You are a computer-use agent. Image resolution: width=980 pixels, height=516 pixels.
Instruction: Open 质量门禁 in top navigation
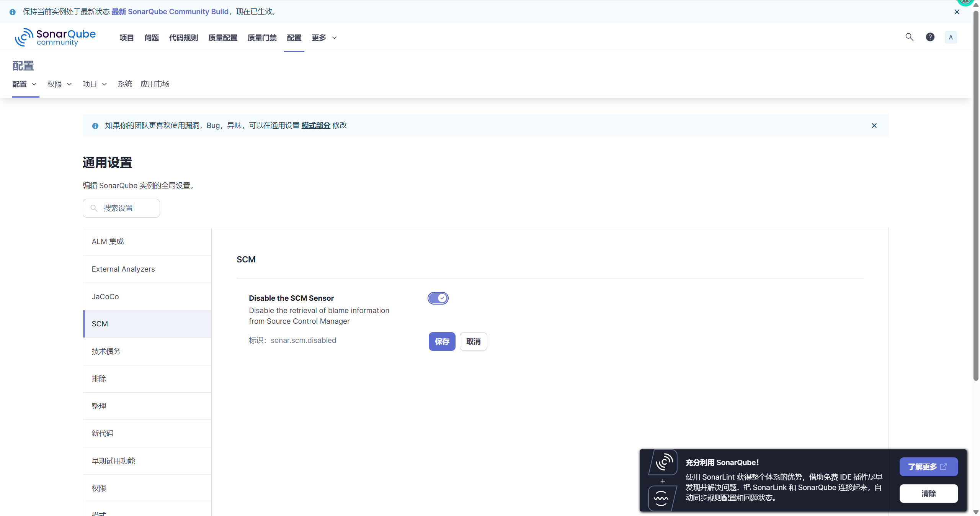click(x=262, y=38)
